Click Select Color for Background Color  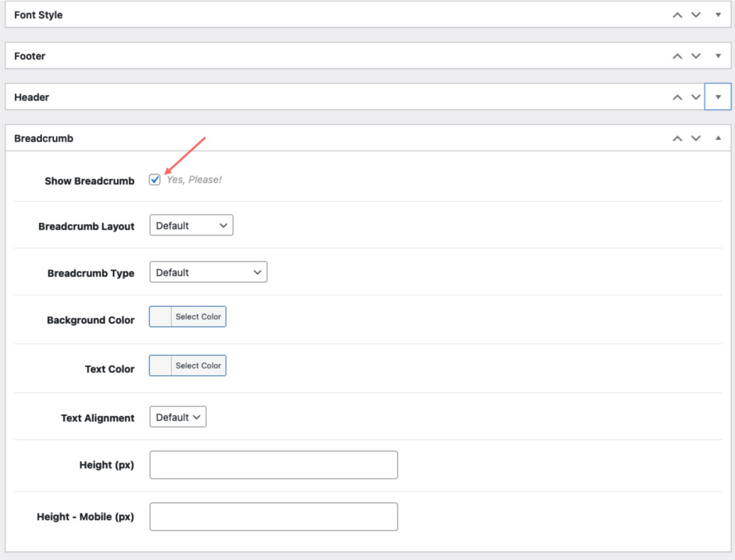[x=198, y=317]
